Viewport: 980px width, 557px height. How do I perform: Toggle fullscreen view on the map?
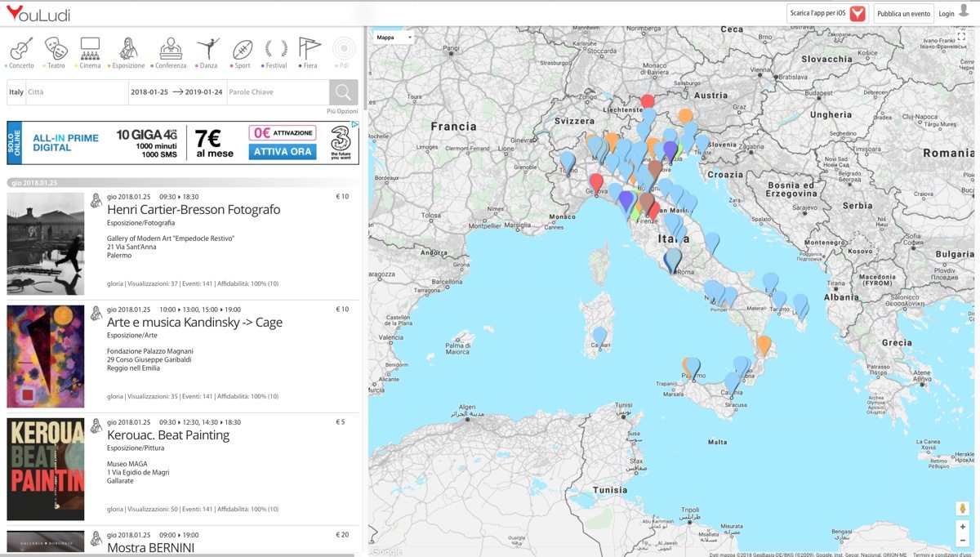[961, 37]
